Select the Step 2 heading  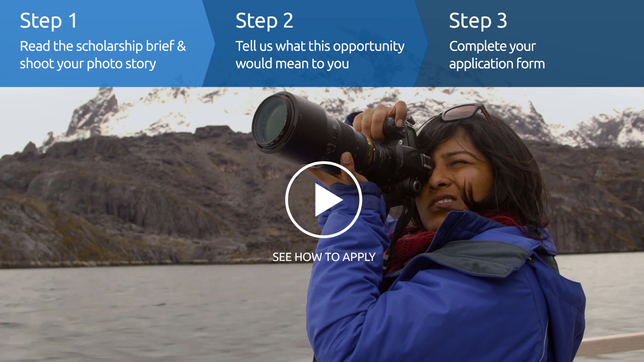click(264, 21)
